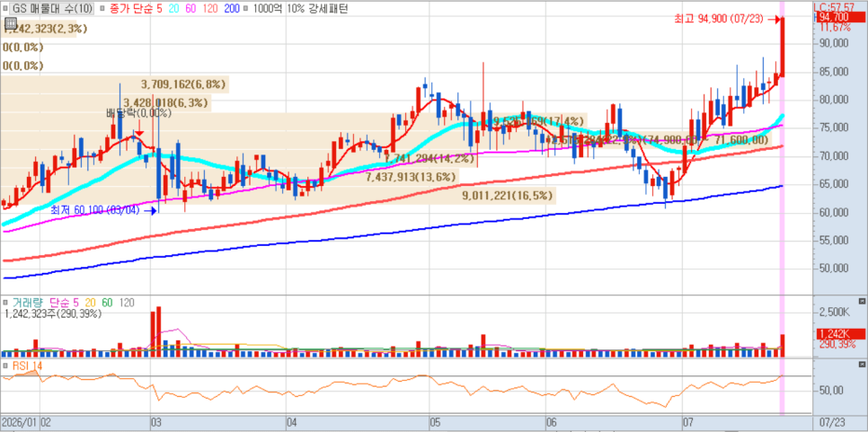This screenshot has height=432, width=868.
Task: Click the RSI 14 indicator label
Action: click(27, 366)
